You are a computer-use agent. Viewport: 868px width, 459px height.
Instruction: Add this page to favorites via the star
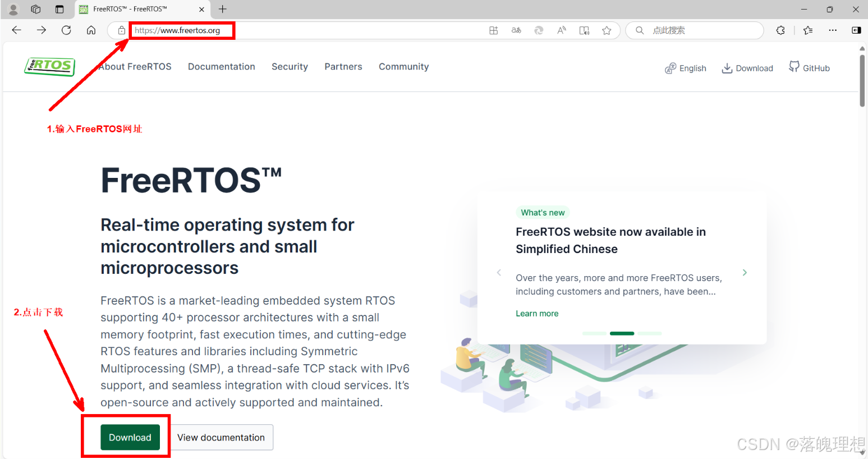click(x=607, y=30)
